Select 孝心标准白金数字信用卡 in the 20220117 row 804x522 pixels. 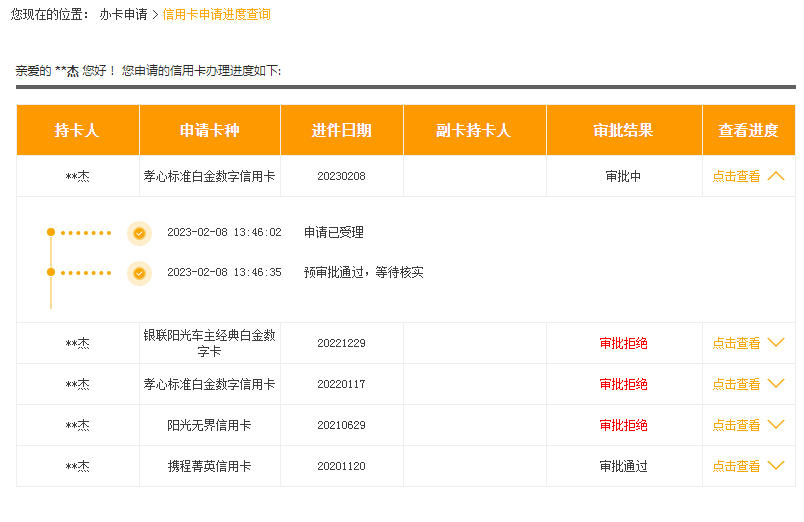(x=209, y=384)
